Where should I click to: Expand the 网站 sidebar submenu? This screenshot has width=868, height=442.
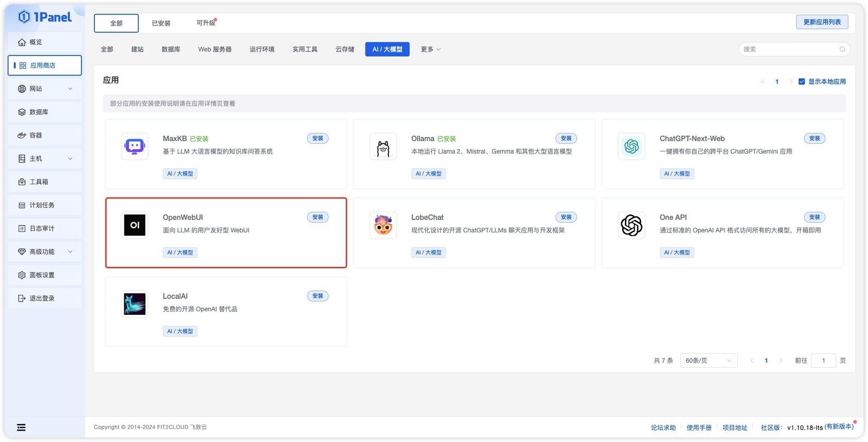[x=70, y=89]
